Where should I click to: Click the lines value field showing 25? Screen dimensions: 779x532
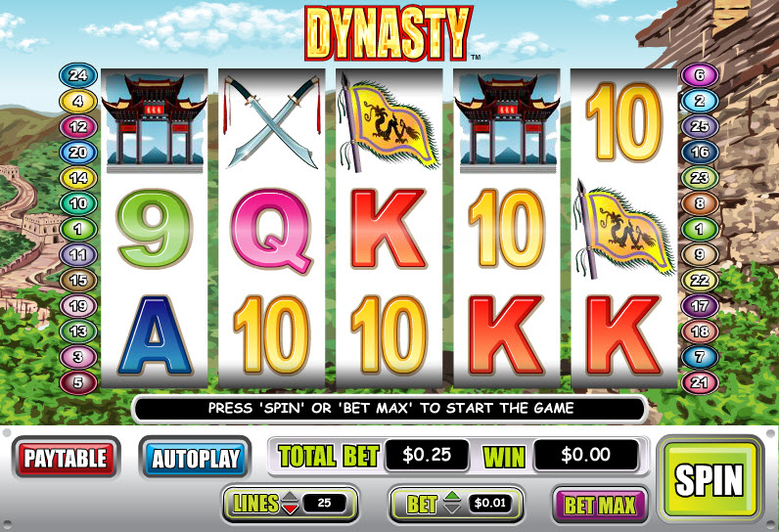(x=324, y=504)
